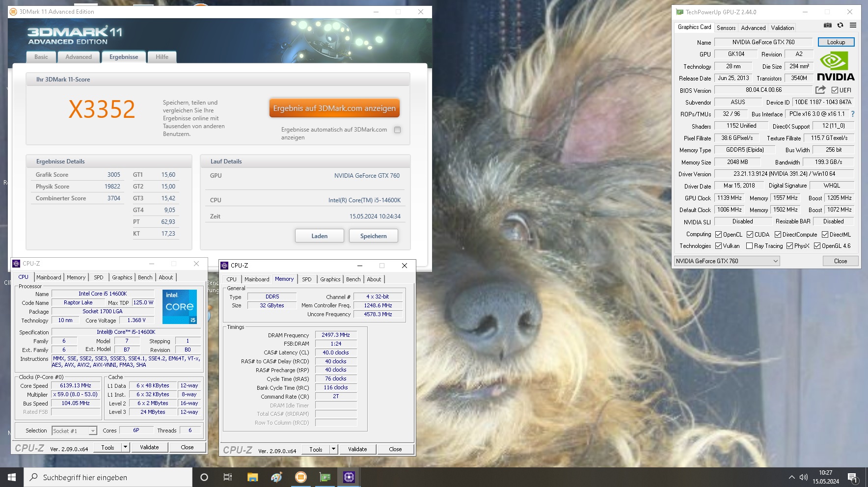The height and width of the screenshot is (487, 868).
Task: Click the Core Speed value 6139.13 MHz
Action: pos(76,385)
